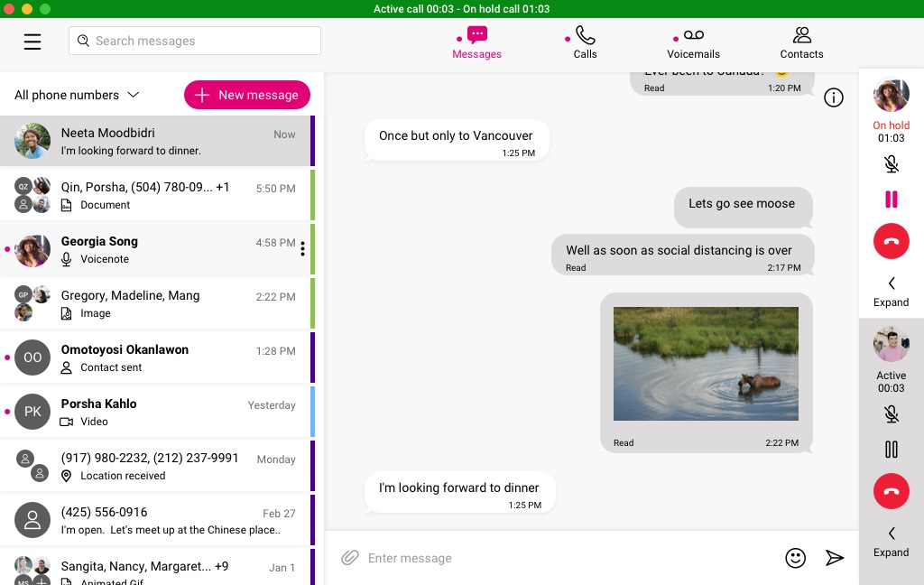Open conversation info icon
Image resolution: width=924 pixels, height=585 pixels.
tap(834, 97)
